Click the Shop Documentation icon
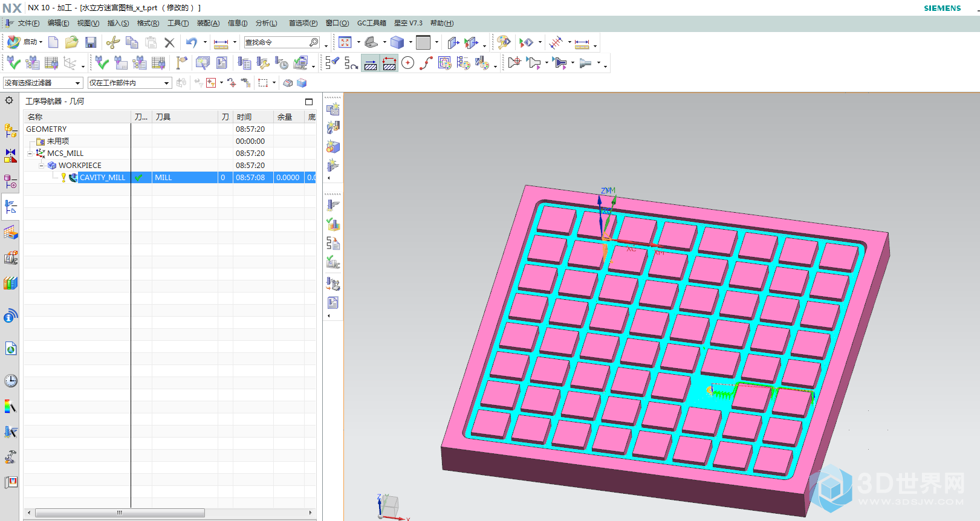Screen dimensions: 980x521 pyautogui.click(x=333, y=302)
